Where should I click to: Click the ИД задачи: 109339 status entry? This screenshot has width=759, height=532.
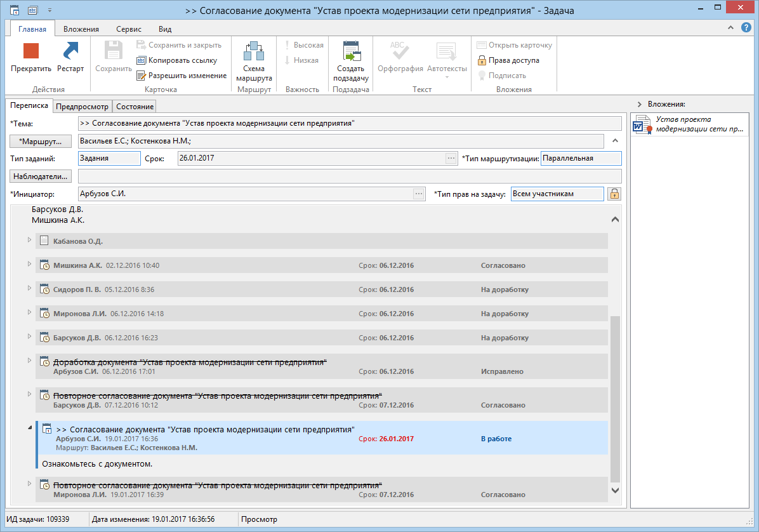pos(37,519)
